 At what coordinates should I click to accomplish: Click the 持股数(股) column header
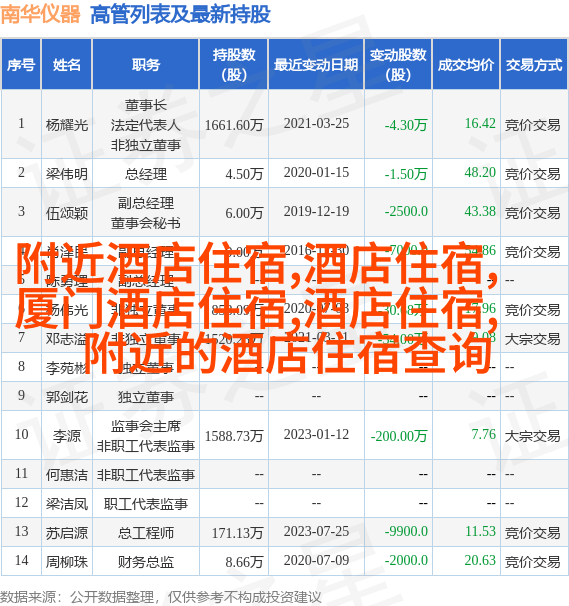pyautogui.click(x=234, y=64)
